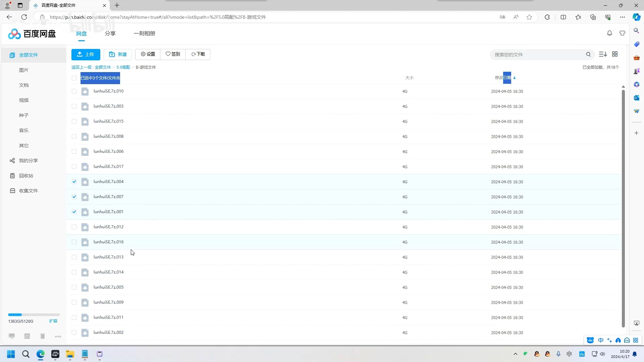Open the notification bell
The image size is (644, 362).
click(x=609, y=33)
